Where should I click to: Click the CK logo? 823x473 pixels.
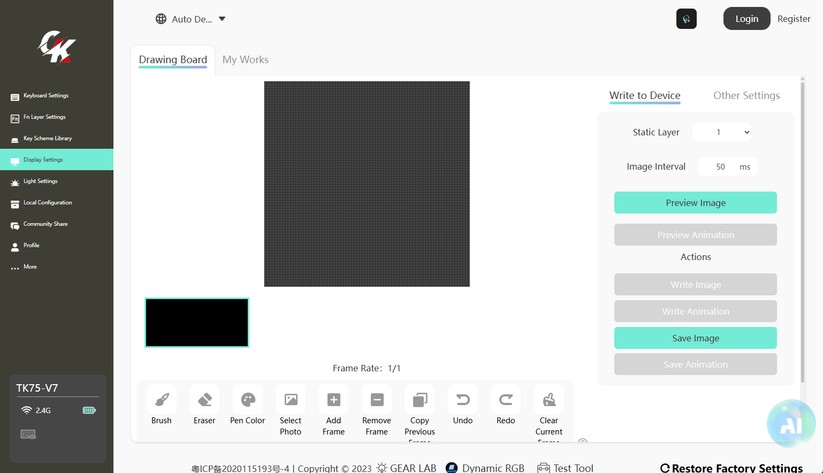(57, 47)
